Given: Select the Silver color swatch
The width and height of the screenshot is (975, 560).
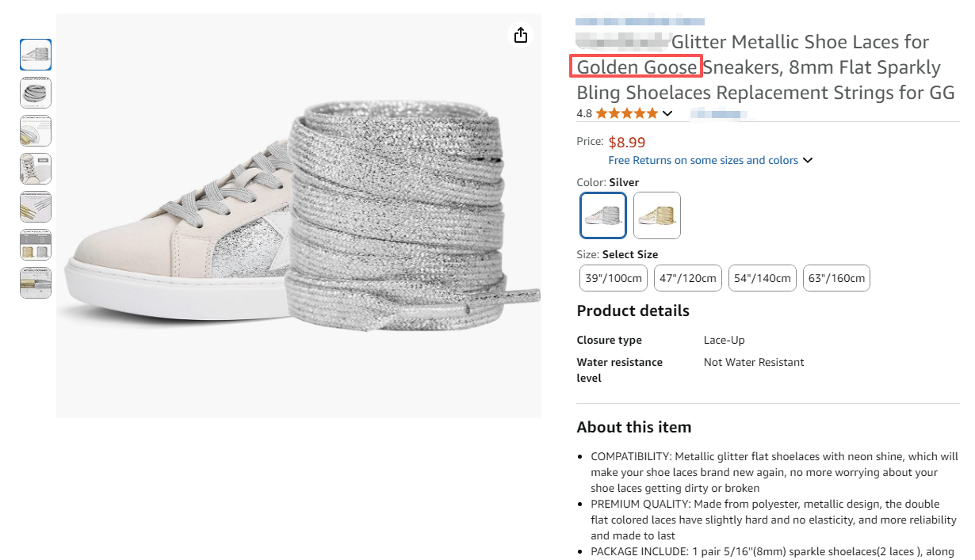Looking at the screenshot, I should [603, 215].
